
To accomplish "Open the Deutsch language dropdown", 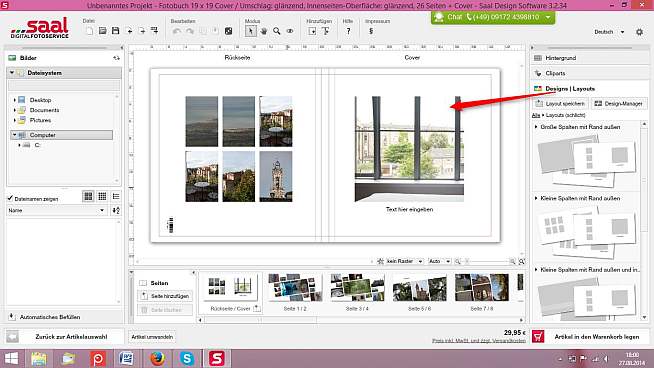I will coord(609,32).
